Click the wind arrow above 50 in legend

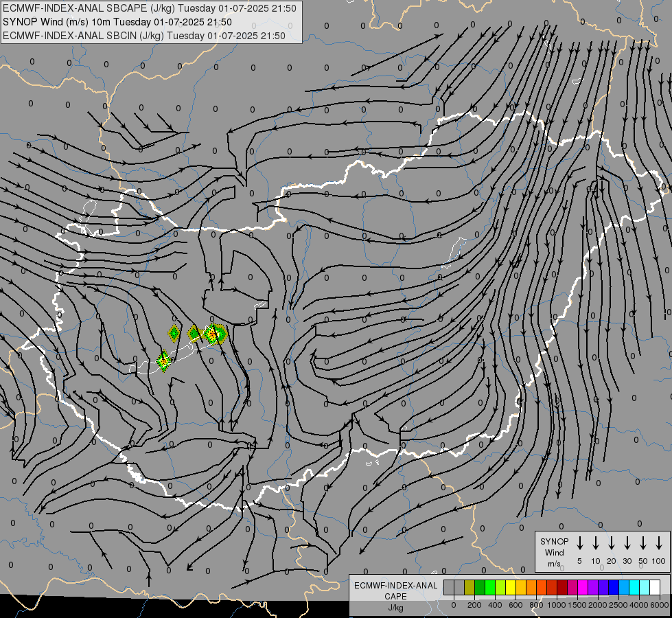pos(643,542)
